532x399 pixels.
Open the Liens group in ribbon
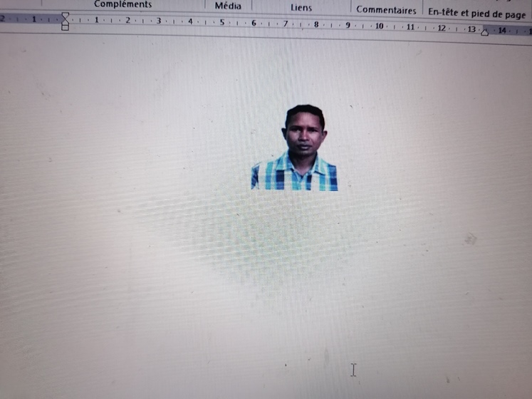tap(301, 7)
